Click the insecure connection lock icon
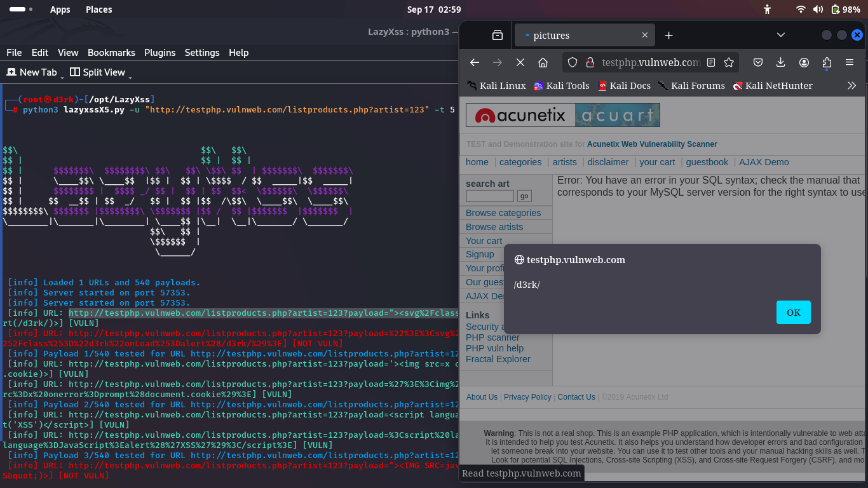Viewport: 868px width, 488px height. point(590,62)
